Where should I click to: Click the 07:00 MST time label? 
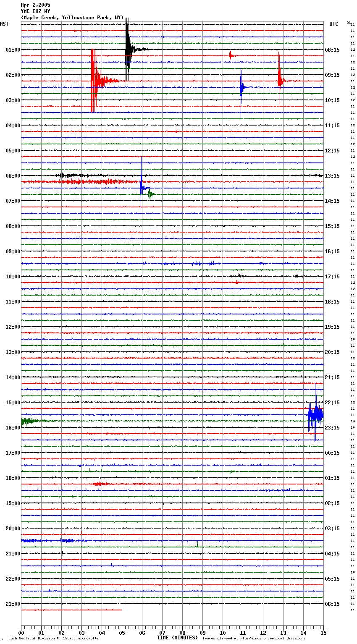13,201
